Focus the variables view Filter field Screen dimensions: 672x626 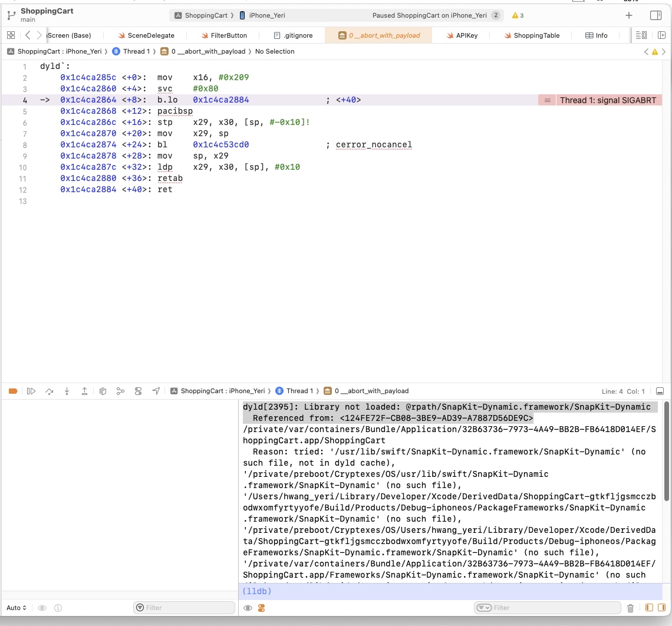coord(185,608)
